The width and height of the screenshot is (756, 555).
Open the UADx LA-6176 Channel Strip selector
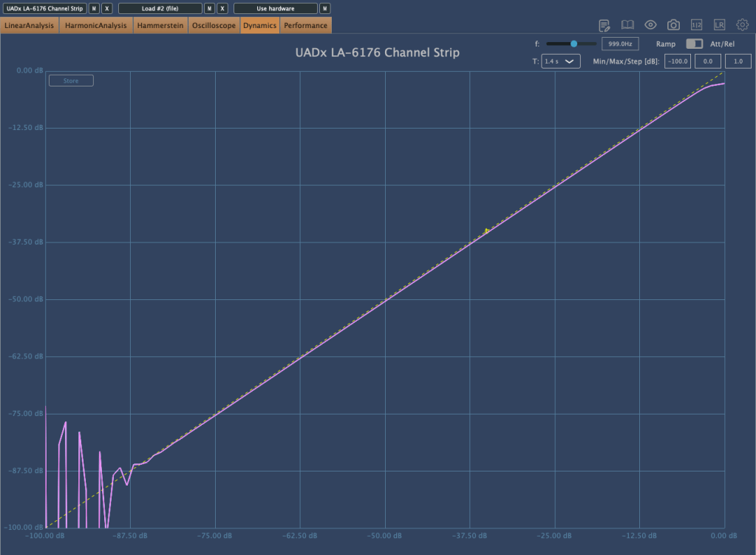coord(44,8)
